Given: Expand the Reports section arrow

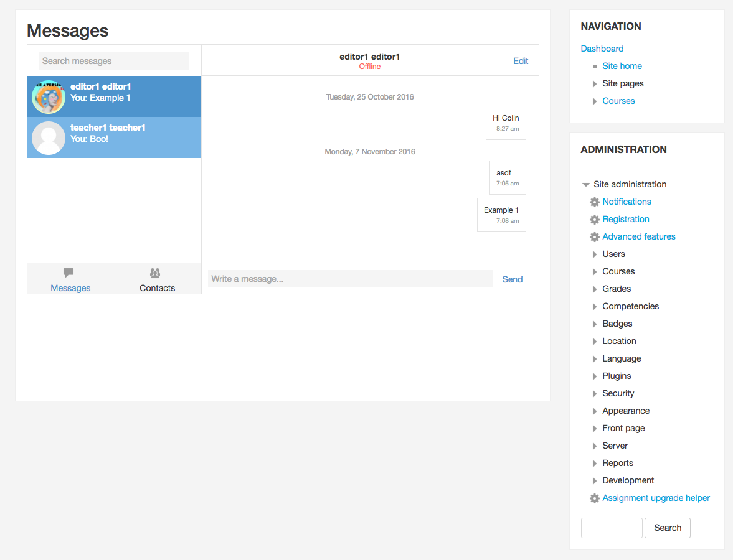Looking at the screenshot, I should click(595, 464).
